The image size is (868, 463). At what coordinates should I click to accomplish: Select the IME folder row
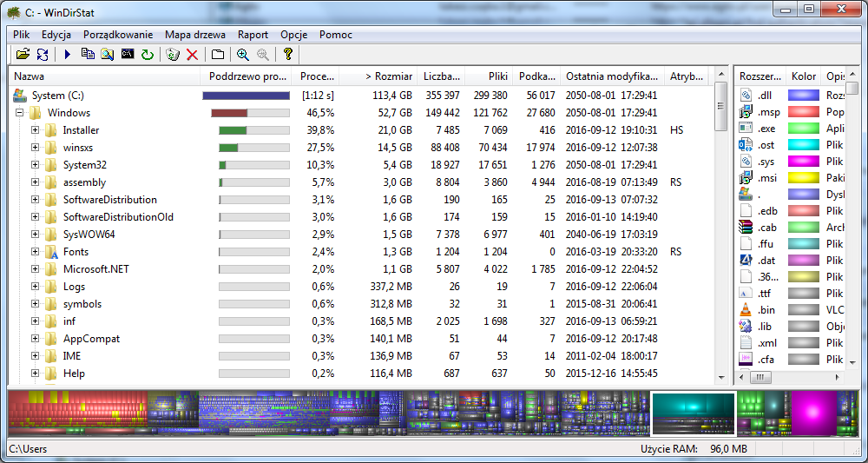click(361, 355)
